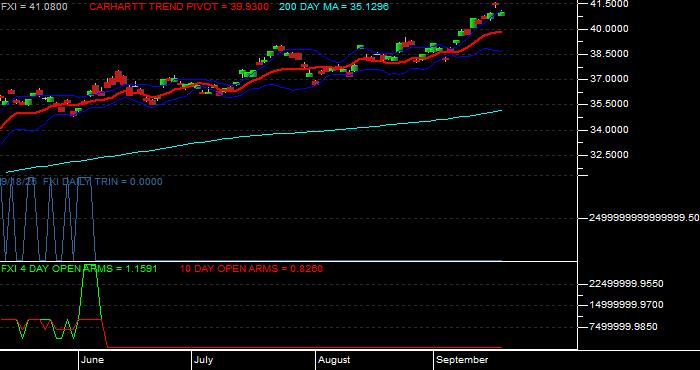Viewport: 700px width, 370px height.
Task: Click the FXI DAILY TRIN = 0.0000 label
Action: pyautogui.click(x=103, y=182)
